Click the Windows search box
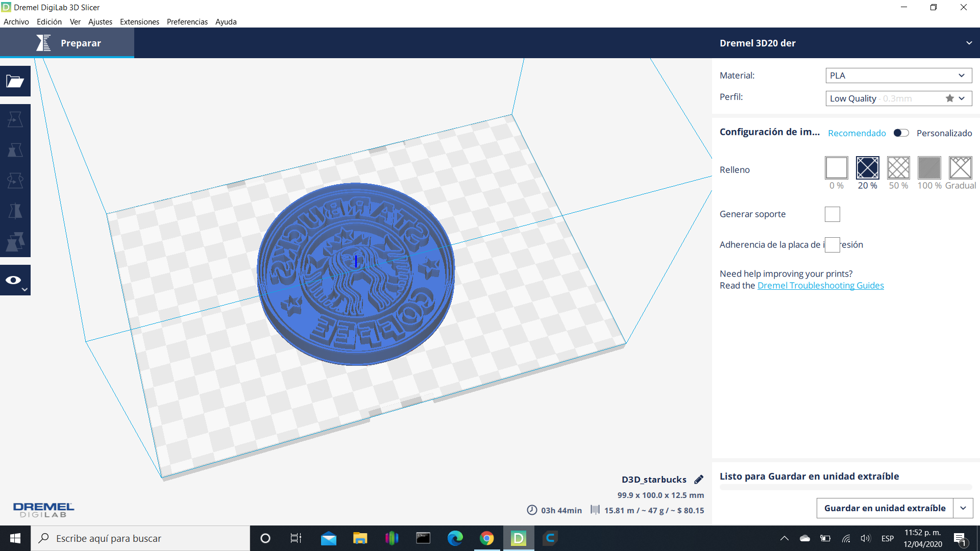This screenshot has width=980, height=551. [x=140, y=538]
